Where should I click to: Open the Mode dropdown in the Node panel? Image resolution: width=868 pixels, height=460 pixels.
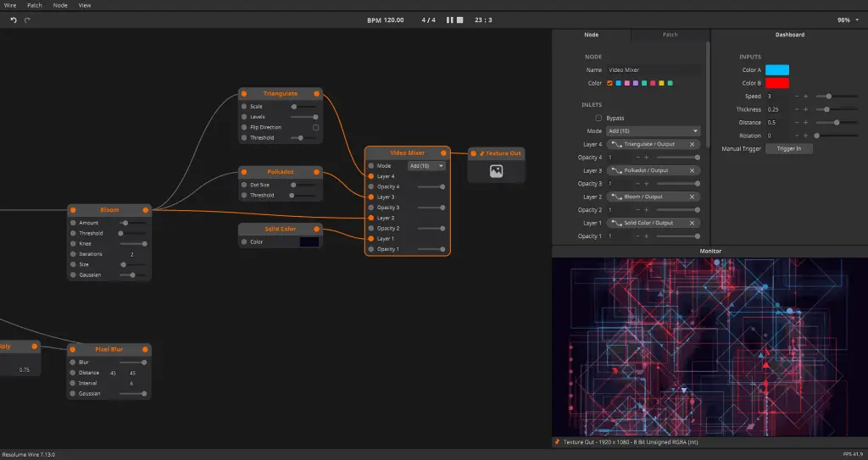(654, 131)
